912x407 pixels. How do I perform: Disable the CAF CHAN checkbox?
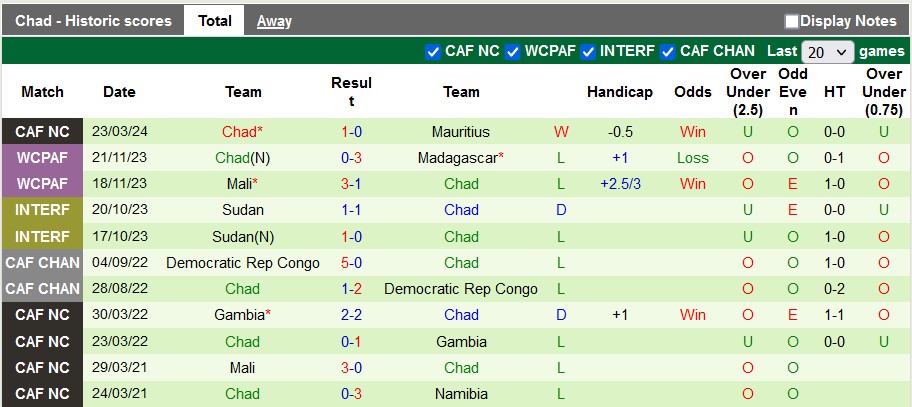pos(668,52)
